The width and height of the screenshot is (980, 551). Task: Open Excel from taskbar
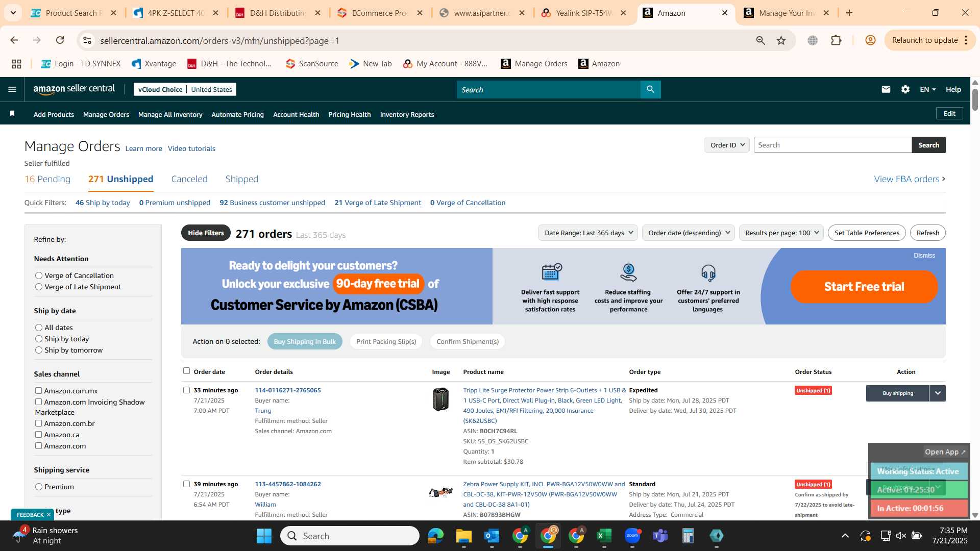(604, 536)
